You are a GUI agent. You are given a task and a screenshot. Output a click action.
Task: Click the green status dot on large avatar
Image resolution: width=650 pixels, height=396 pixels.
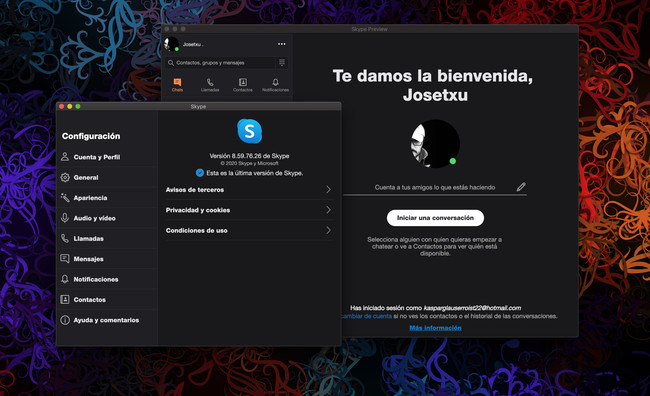coord(453,161)
